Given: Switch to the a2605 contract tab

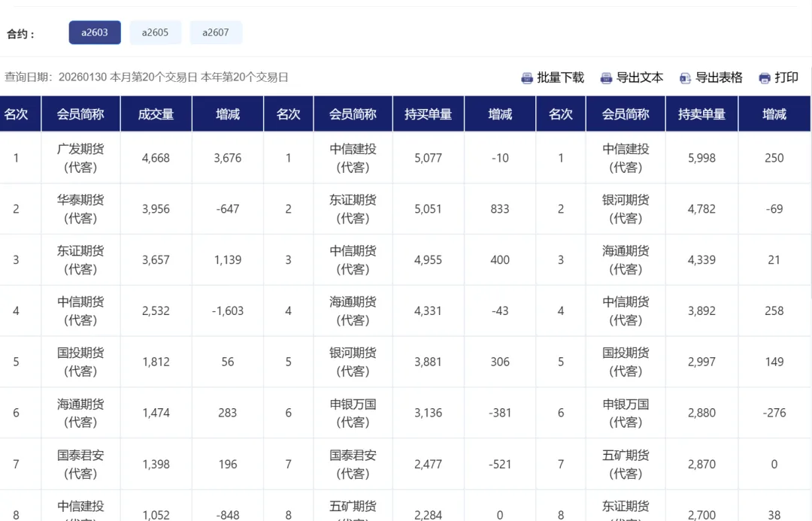Looking at the screenshot, I should coord(156,32).
